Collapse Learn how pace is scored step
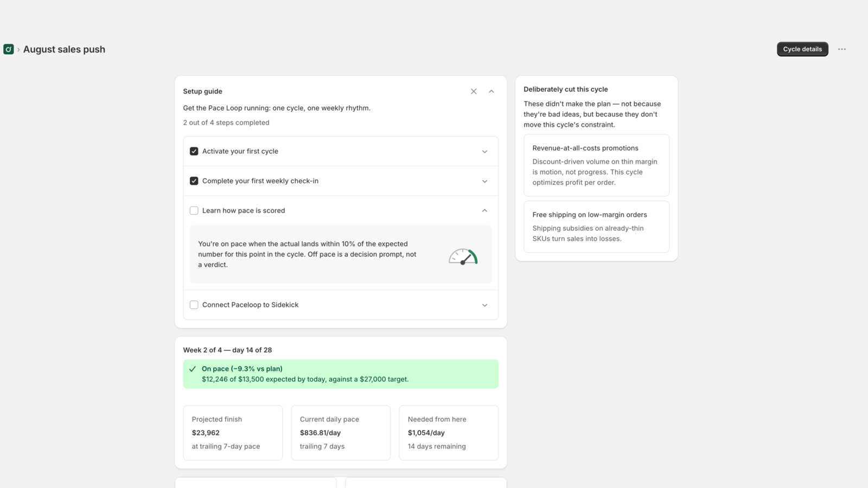The width and height of the screenshot is (868, 488). [x=485, y=210]
